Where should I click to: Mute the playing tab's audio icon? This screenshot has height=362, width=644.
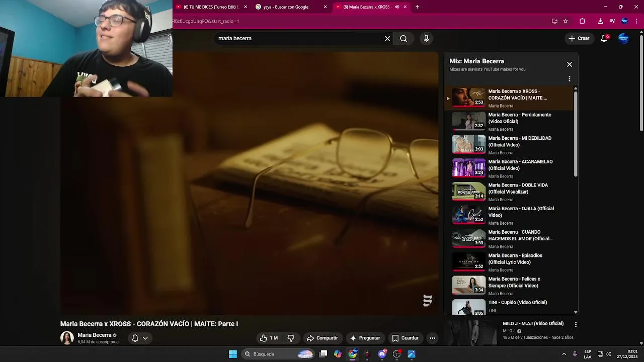click(x=397, y=7)
